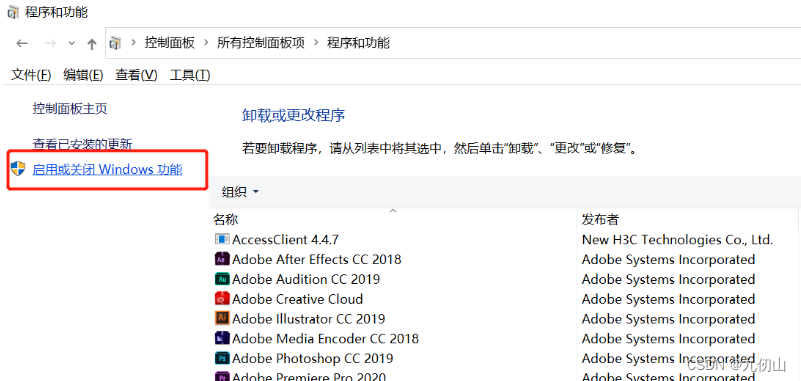Open the recent locations dropdown arrow

point(72,43)
